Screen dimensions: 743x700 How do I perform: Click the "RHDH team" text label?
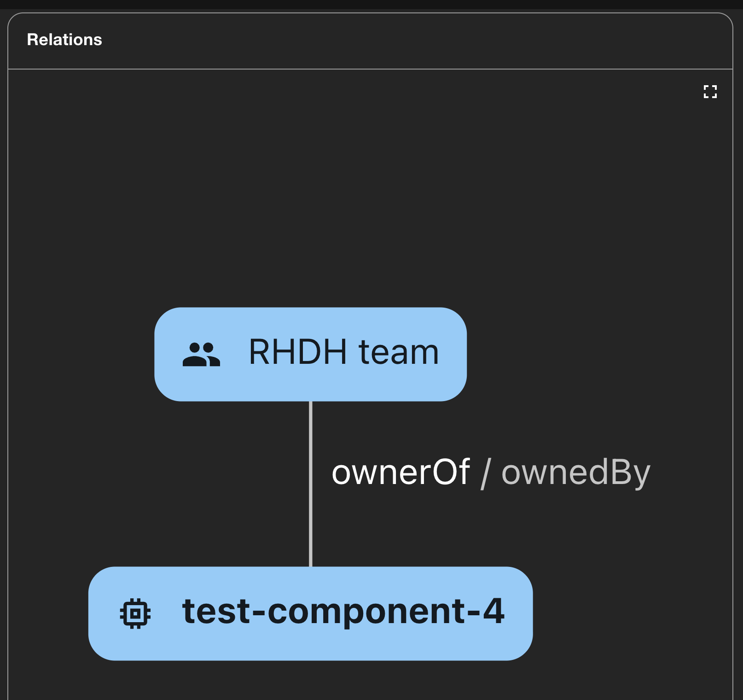(x=343, y=352)
